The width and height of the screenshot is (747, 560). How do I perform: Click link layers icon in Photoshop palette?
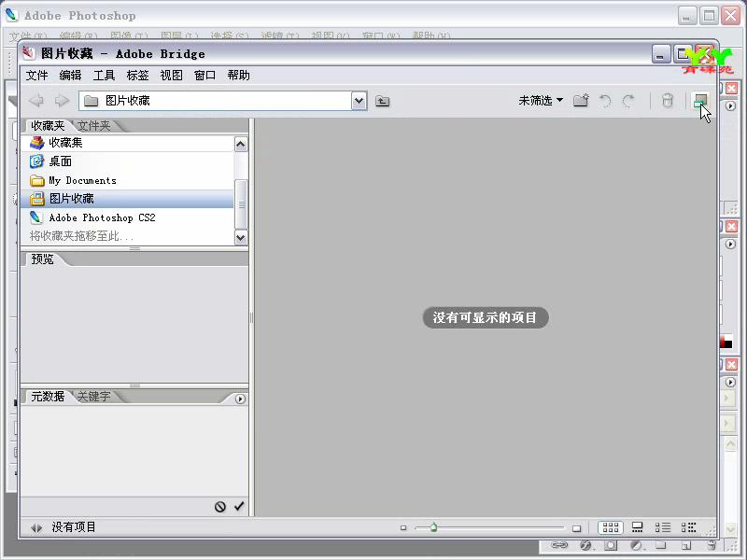point(559,545)
